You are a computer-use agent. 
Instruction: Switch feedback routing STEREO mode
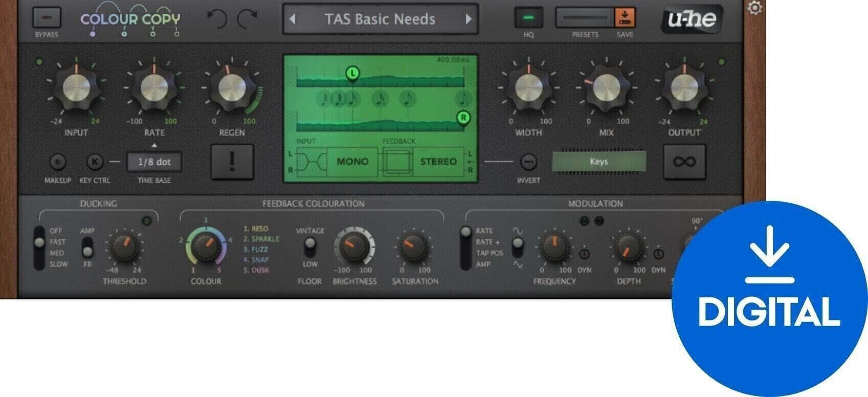pyautogui.click(x=438, y=161)
